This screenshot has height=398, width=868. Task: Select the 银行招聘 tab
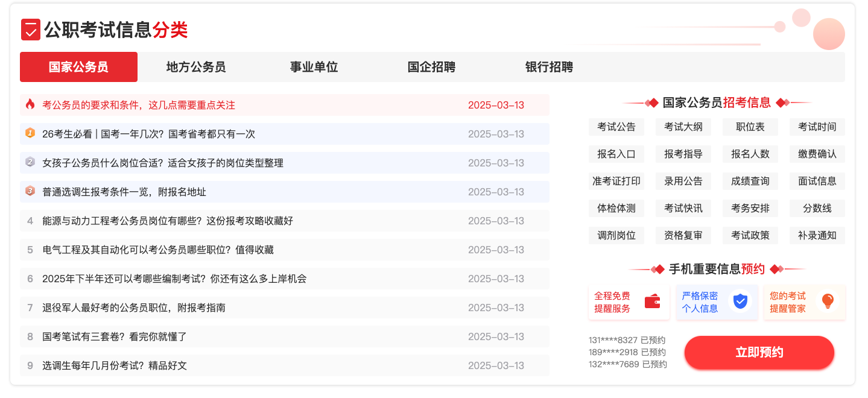click(x=549, y=67)
